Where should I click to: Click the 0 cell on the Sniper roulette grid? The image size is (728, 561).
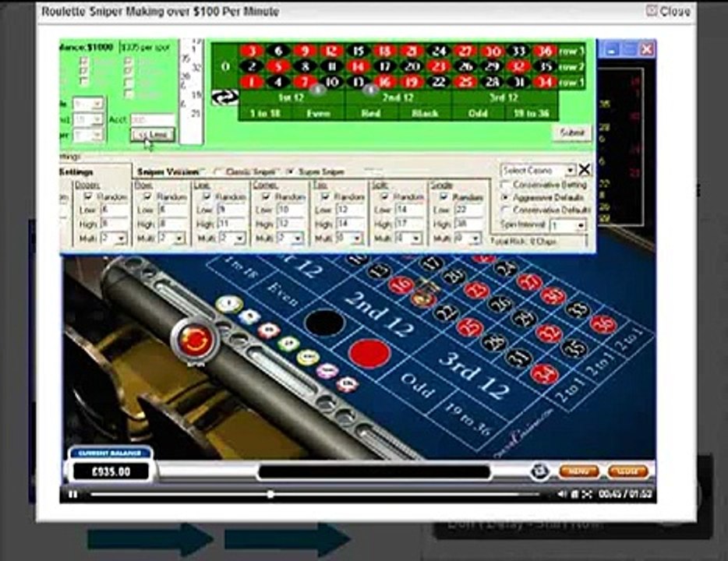point(225,66)
